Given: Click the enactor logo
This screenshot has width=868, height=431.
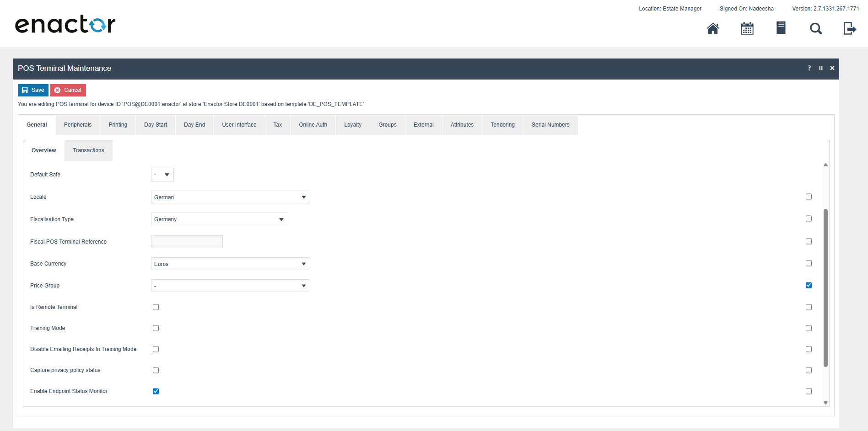Looking at the screenshot, I should point(65,24).
